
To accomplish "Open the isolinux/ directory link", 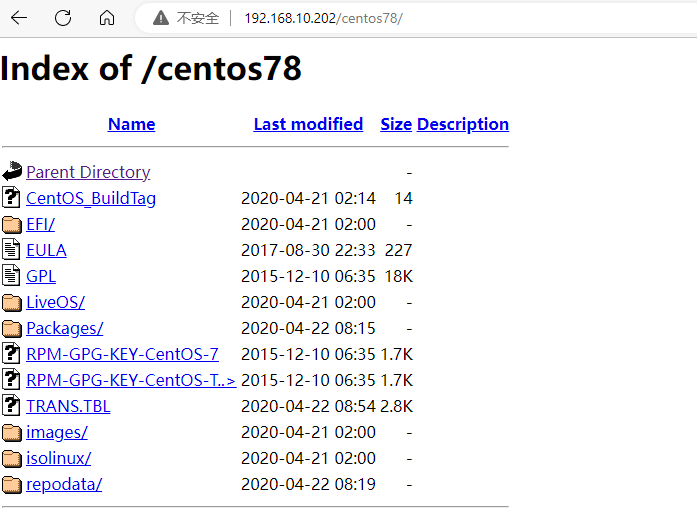I will [58, 458].
